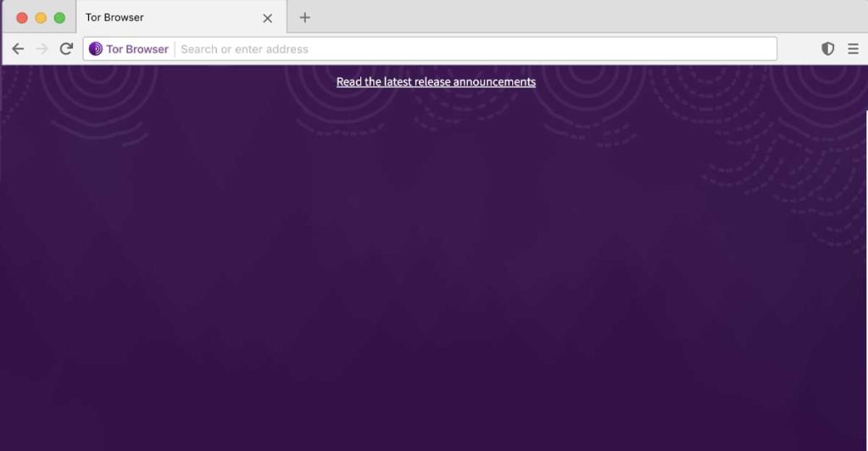Close the window with red button
868x451 pixels.
[x=22, y=18]
